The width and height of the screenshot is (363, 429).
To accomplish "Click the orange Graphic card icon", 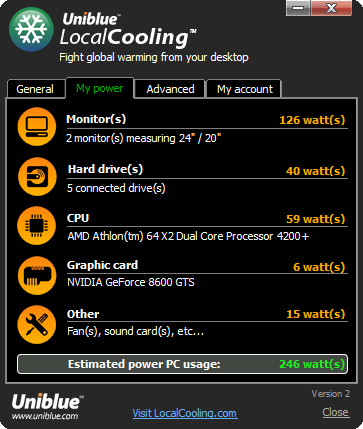I will (37, 275).
